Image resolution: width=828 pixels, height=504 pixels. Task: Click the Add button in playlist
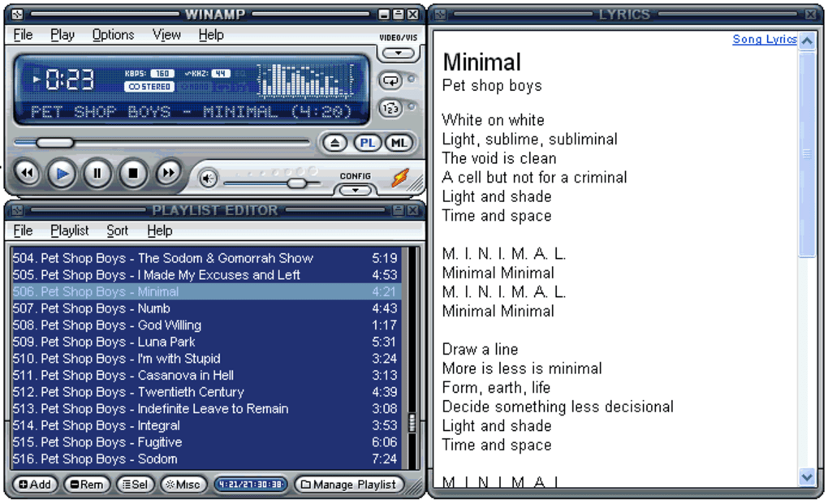[35, 485]
